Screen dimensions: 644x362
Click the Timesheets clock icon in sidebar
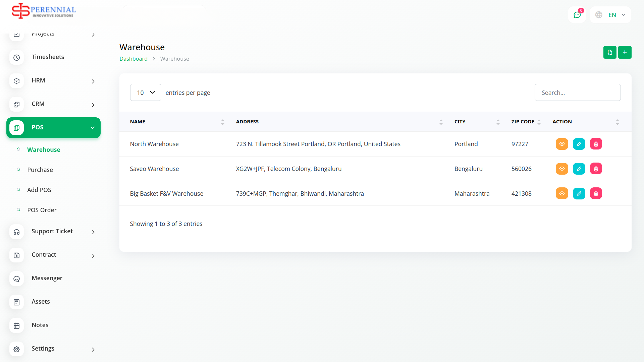(16, 57)
